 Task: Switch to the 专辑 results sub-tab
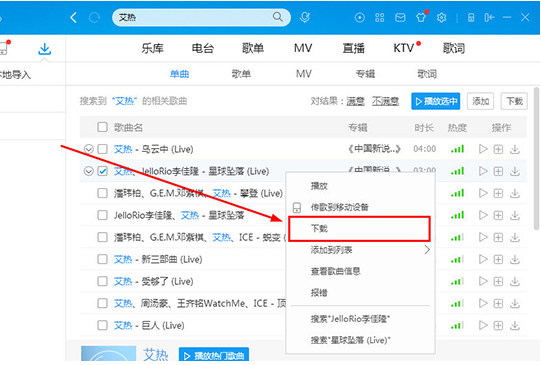(365, 74)
